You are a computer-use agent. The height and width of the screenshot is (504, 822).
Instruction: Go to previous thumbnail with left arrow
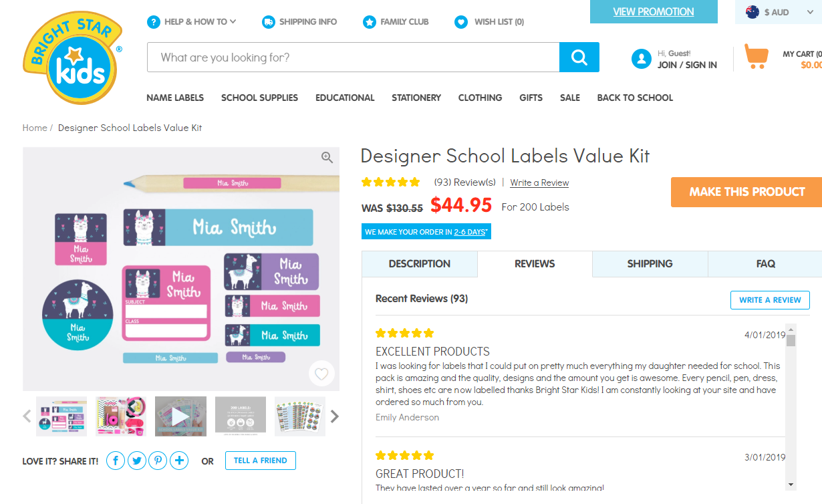[x=27, y=416]
